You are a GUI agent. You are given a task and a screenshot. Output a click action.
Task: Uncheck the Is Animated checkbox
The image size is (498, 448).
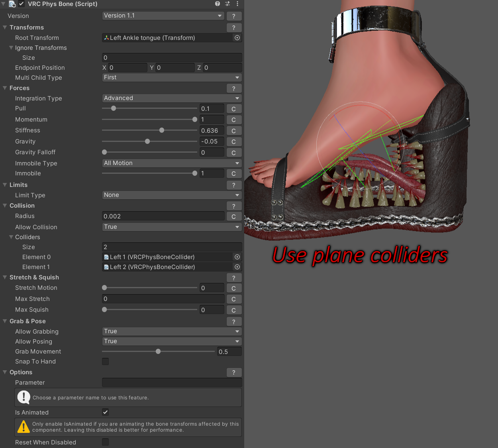point(106,412)
